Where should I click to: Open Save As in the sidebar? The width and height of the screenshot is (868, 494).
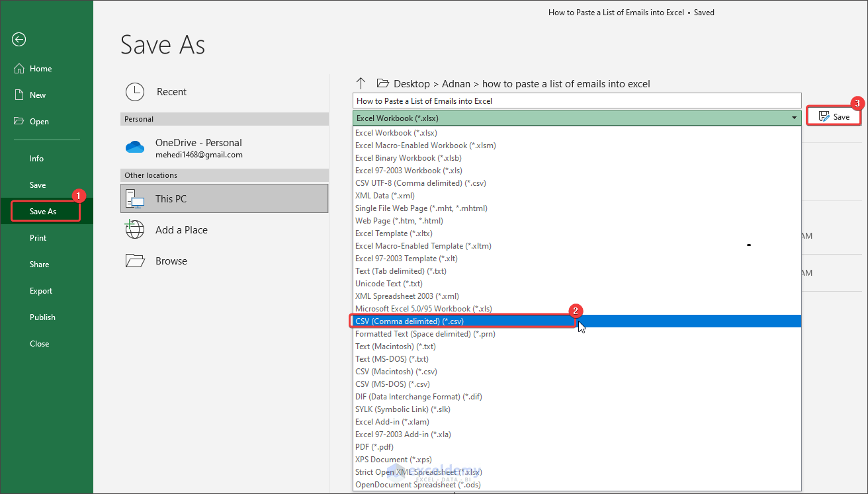pyautogui.click(x=43, y=212)
